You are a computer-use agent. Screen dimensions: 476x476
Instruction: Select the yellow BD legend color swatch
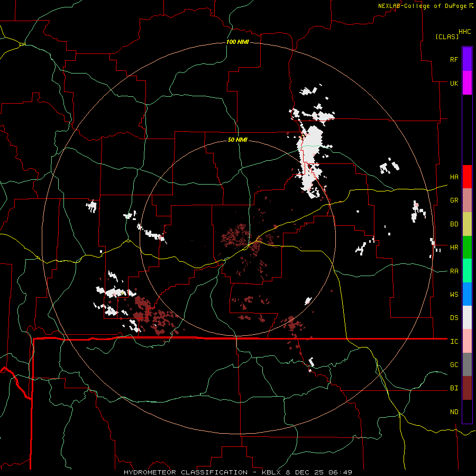point(467,224)
